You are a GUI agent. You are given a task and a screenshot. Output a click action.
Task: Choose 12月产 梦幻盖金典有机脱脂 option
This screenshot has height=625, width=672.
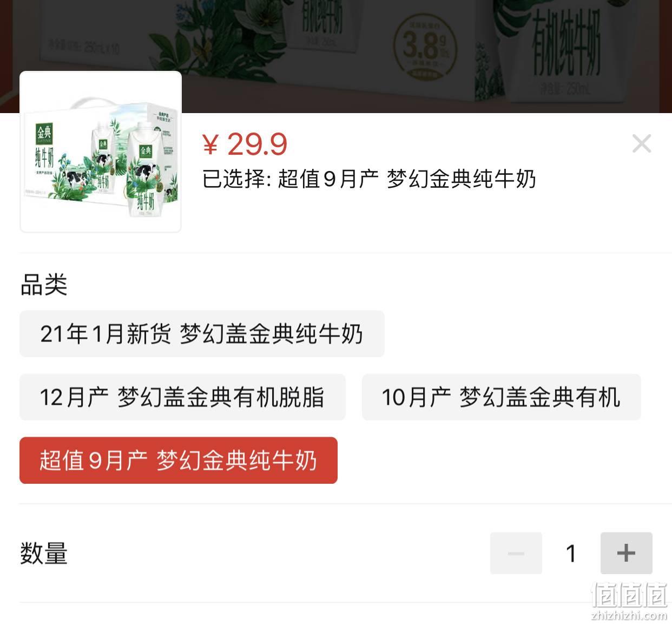(x=182, y=397)
